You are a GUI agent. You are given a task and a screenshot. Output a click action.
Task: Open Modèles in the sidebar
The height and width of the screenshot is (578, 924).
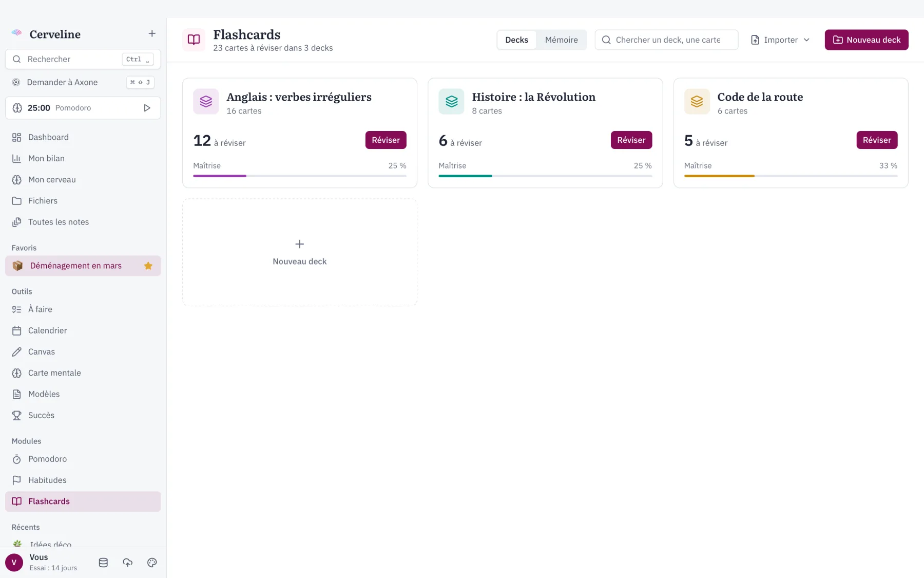point(83,394)
